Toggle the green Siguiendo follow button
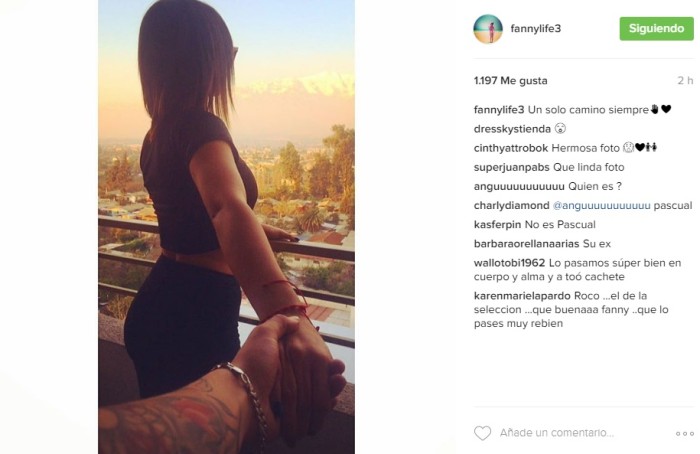Viewport: 700px width, 454px height. tap(656, 29)
